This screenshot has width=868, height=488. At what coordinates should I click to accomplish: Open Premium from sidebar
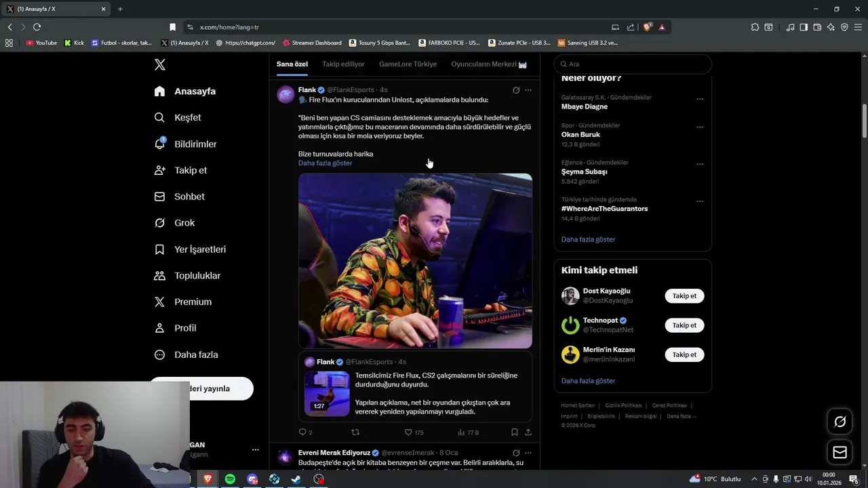click(x=183, y=302)
